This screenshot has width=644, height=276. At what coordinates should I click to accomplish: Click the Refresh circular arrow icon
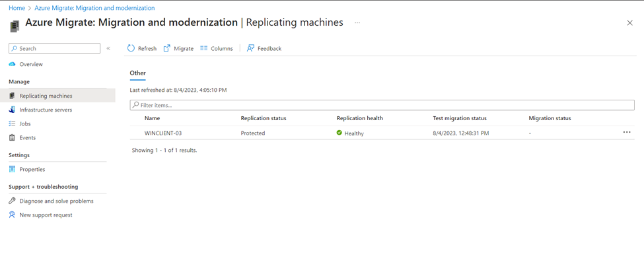pos(131,48)
